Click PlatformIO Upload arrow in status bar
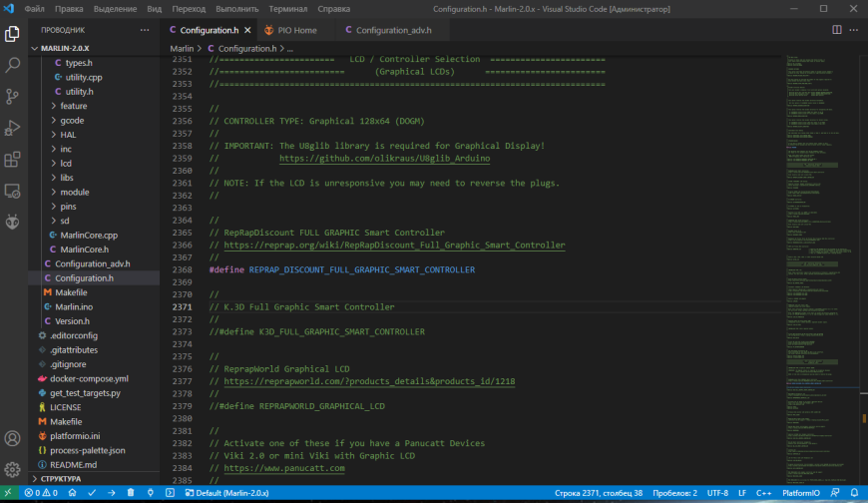868x503 pixels. [112, 492]
